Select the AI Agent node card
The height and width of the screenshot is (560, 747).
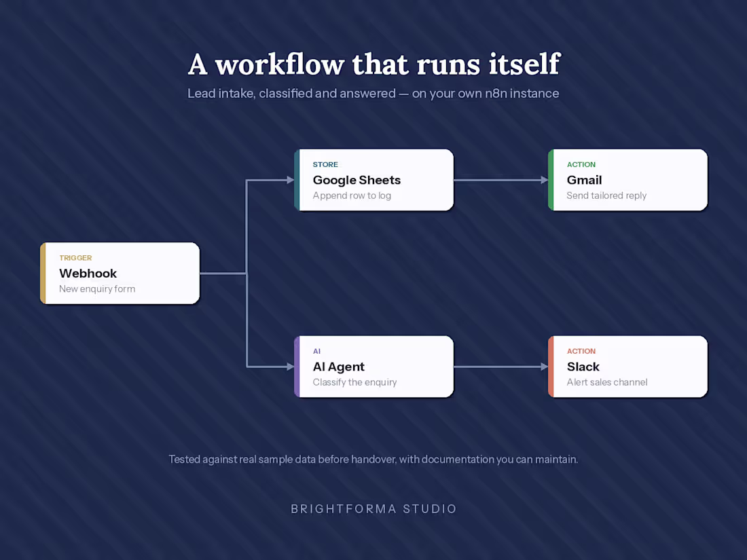374,367
